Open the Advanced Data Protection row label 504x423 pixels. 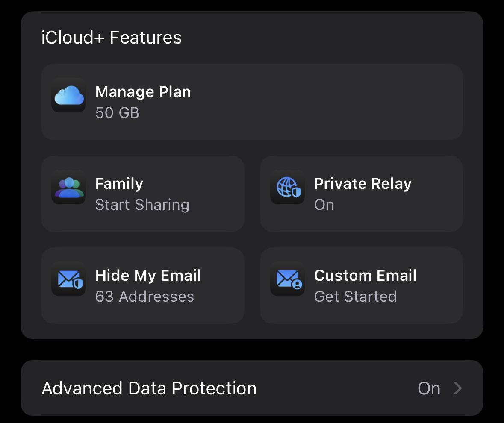(x=149, y=388)
